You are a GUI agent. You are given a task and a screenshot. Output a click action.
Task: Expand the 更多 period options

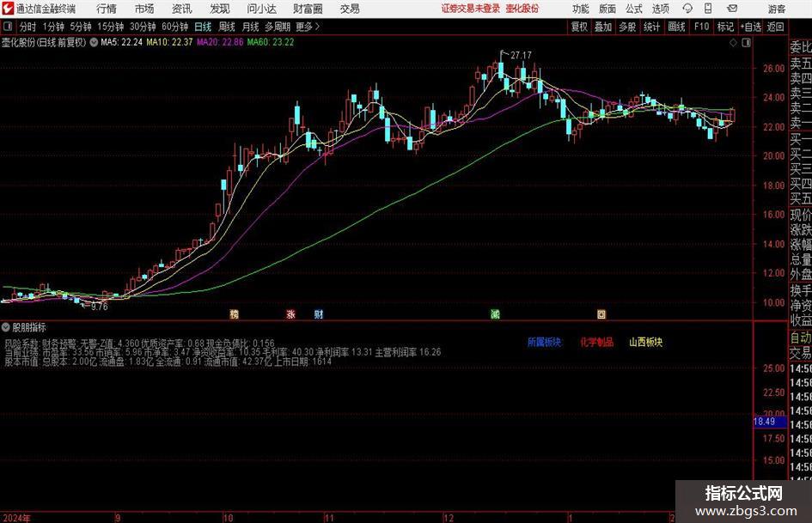308,27
